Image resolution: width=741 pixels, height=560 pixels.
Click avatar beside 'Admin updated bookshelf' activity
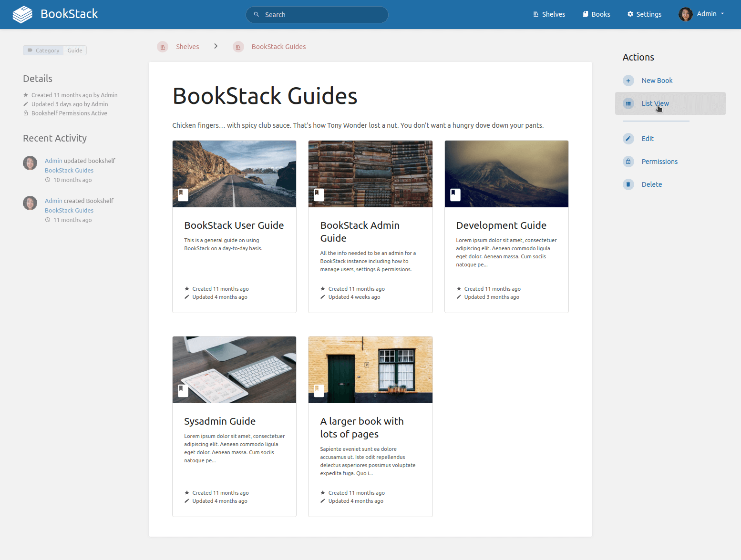point(30,163)
